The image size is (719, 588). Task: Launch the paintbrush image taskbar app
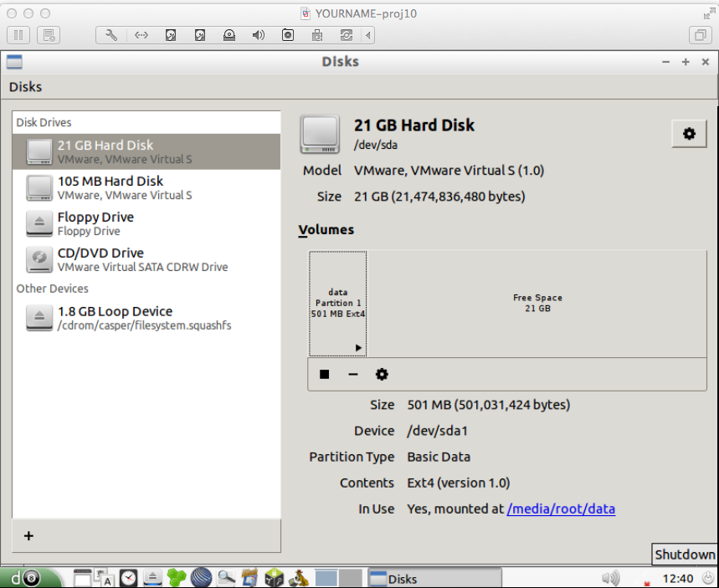pos(250,577)
